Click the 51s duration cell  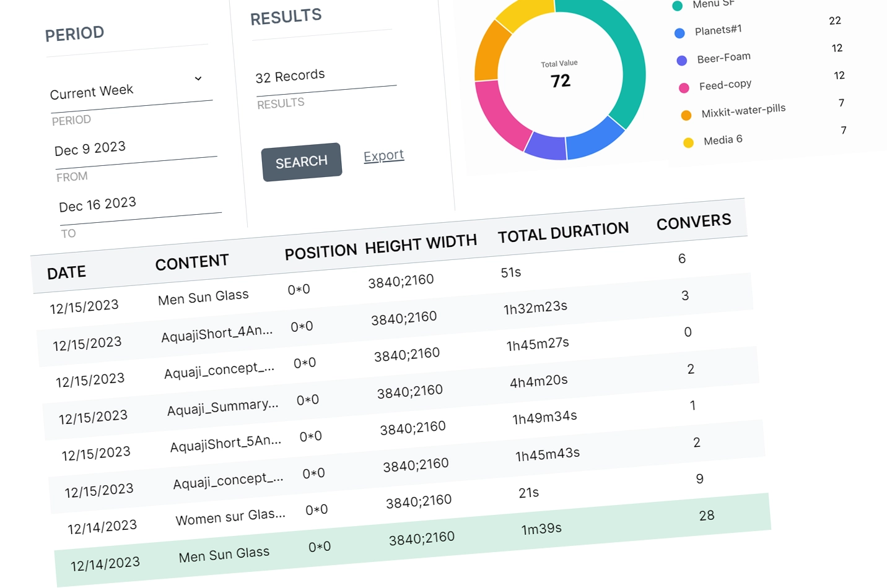(x=511, y=272)
